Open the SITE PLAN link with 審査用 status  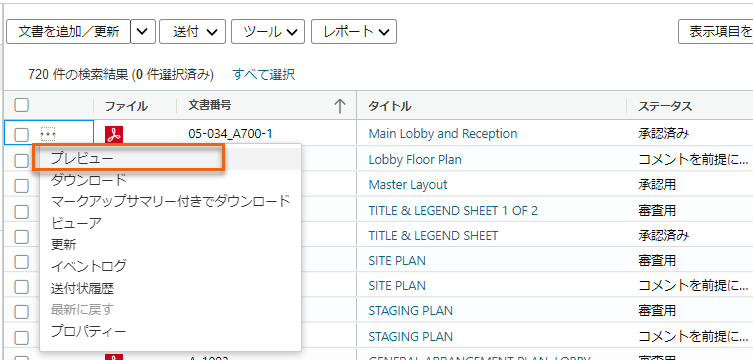397,261
